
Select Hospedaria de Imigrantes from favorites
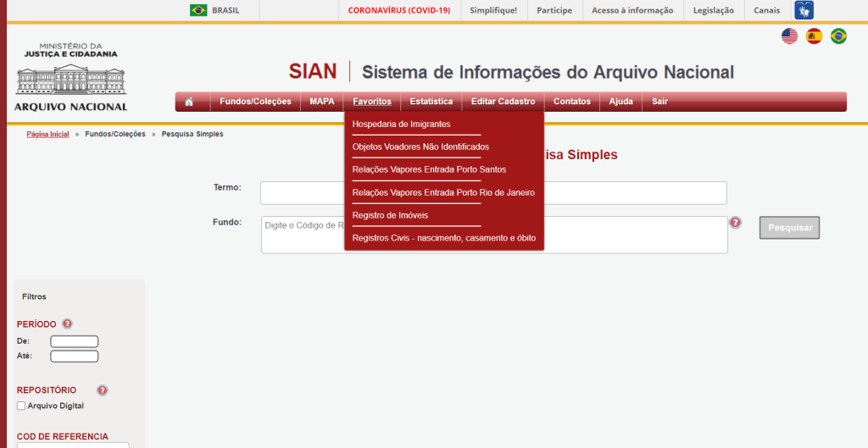tap(401, 124)
